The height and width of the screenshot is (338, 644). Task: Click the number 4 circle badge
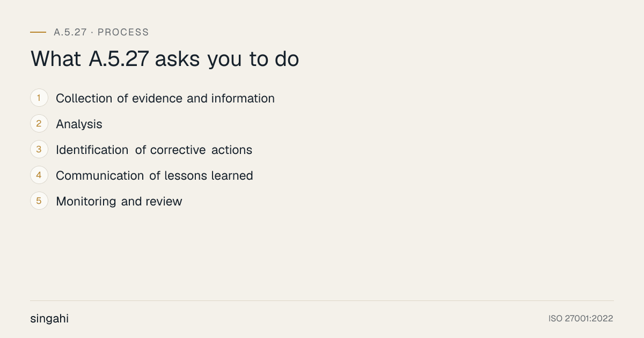pyautogui.click(x=39, y=175)
